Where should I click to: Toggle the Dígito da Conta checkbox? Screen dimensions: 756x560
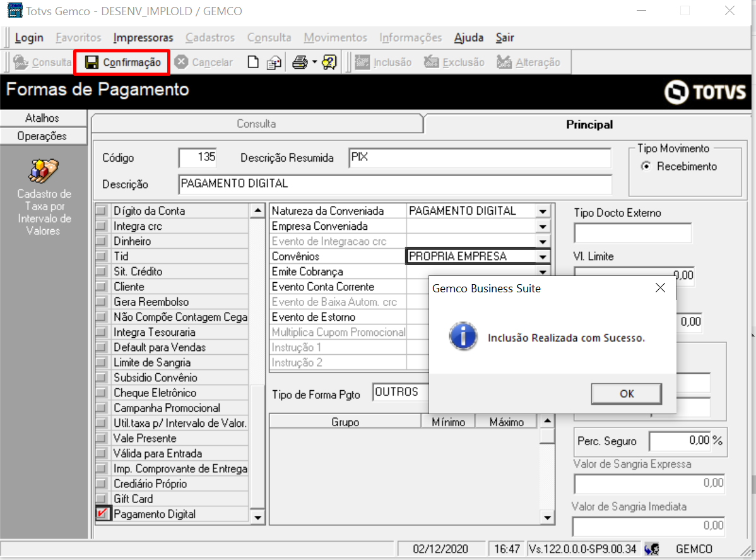click(101, 211)
